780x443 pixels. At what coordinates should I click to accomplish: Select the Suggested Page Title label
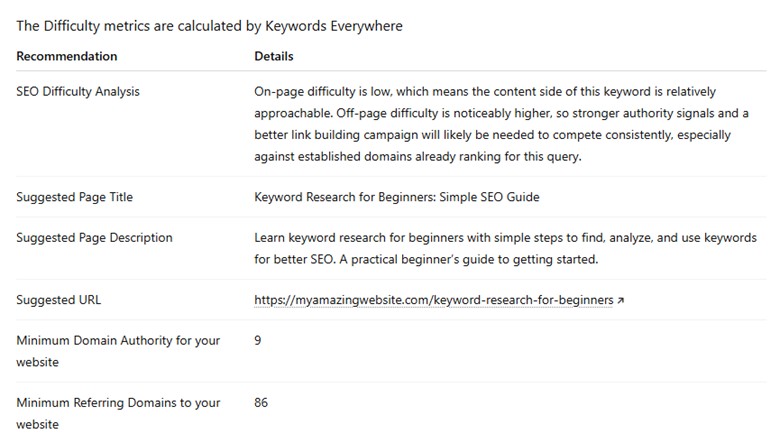point(74,197)
